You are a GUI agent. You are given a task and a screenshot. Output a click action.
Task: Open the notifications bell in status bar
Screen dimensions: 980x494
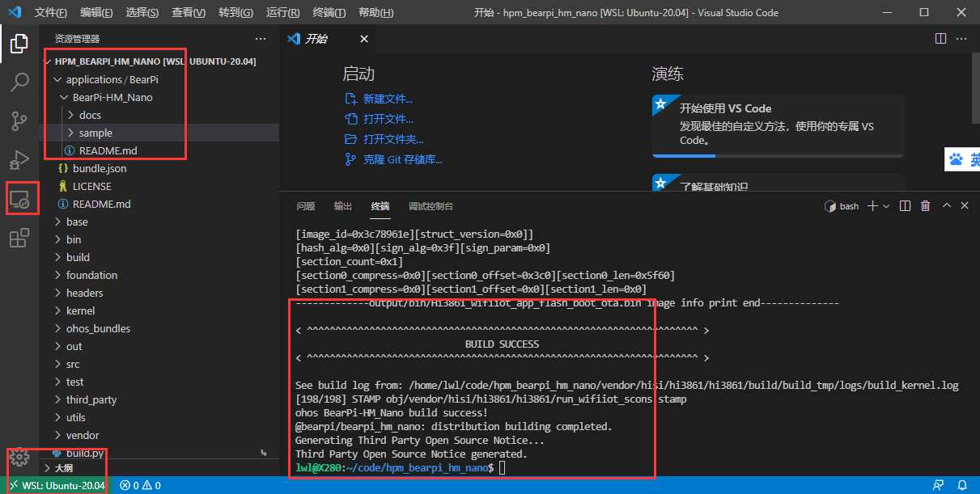point(962,485)
